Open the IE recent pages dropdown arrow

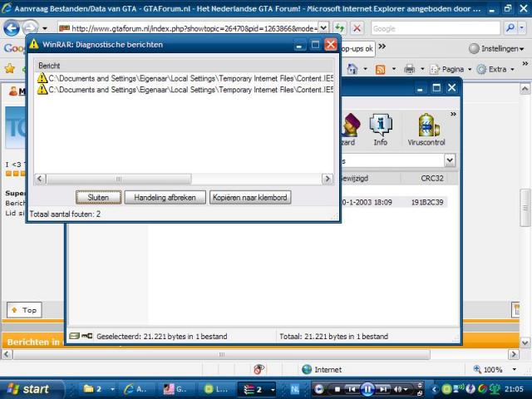(x=45, y=28)
